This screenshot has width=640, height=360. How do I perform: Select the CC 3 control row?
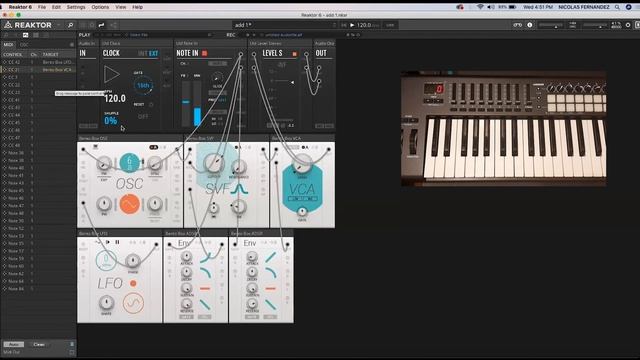coord(38,77)
